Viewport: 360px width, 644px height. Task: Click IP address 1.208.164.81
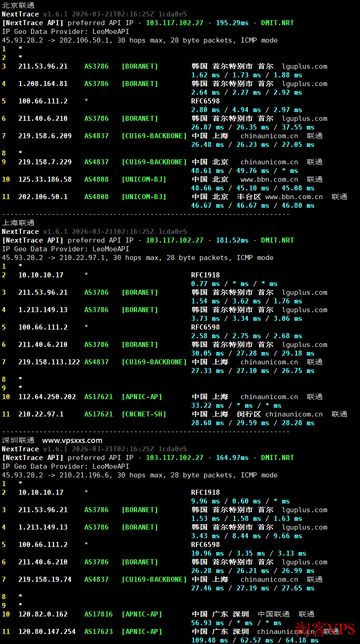43,84
